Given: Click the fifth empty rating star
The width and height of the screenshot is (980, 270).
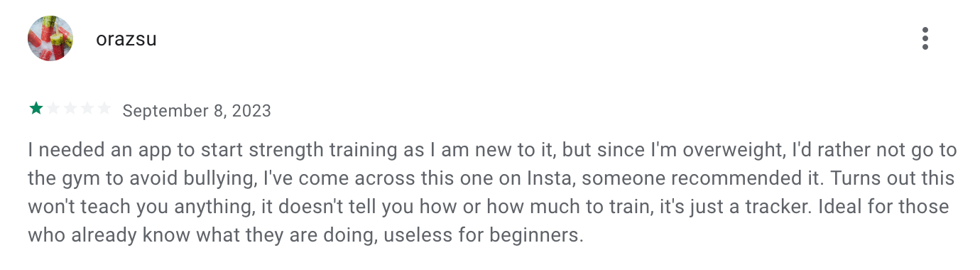Looking at the screenshot, I should click(x=104, y=109).
